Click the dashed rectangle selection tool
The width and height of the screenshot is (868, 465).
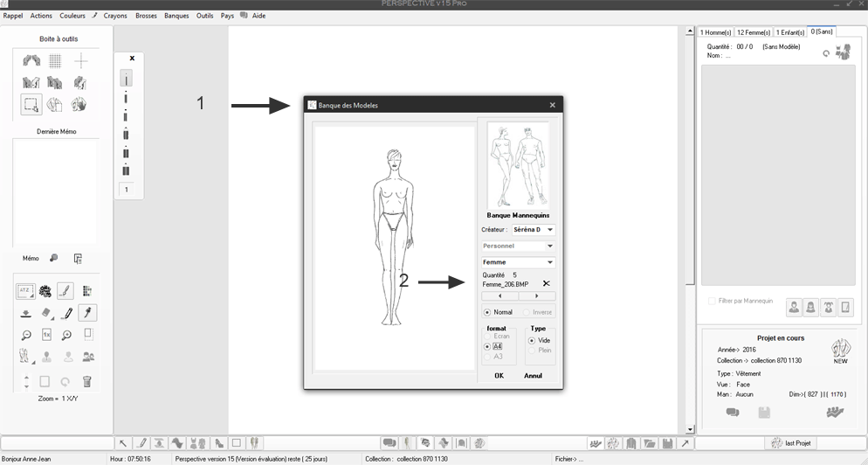click(x=31, y=105)
